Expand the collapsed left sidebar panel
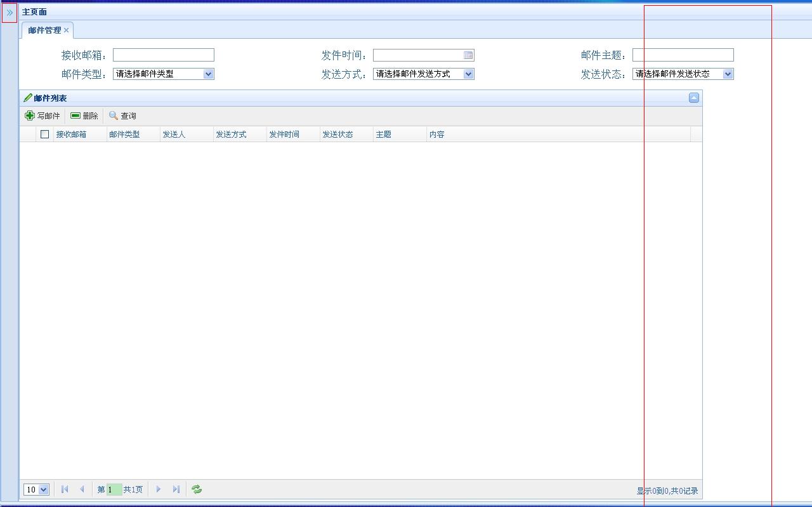812x507 pixels. [x=10, y=12]
